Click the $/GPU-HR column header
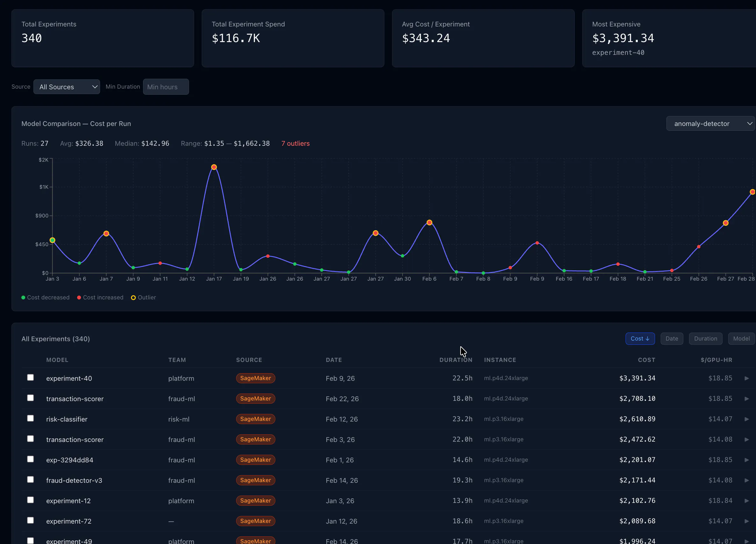This screenshot has height=544, width=756. tap(716, 360)
